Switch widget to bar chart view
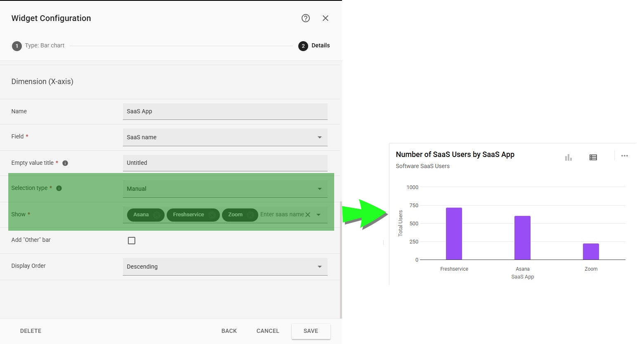644x344 pixels. tap(569, 157)
